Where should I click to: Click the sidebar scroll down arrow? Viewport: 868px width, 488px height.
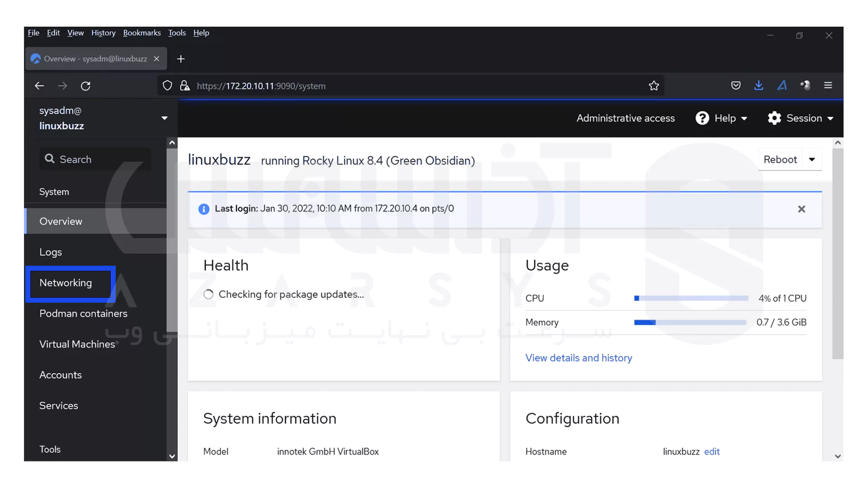pos(172,456)
